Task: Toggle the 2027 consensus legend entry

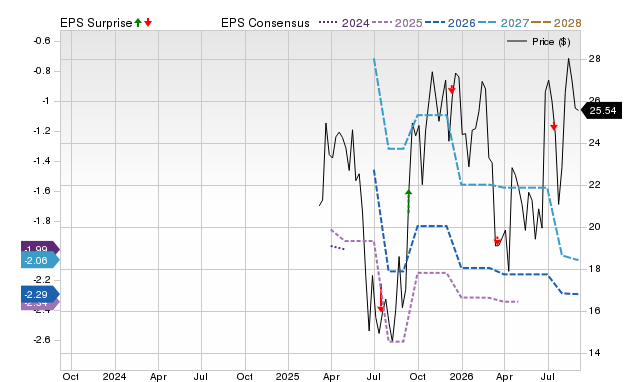Action: click(503, 23)
